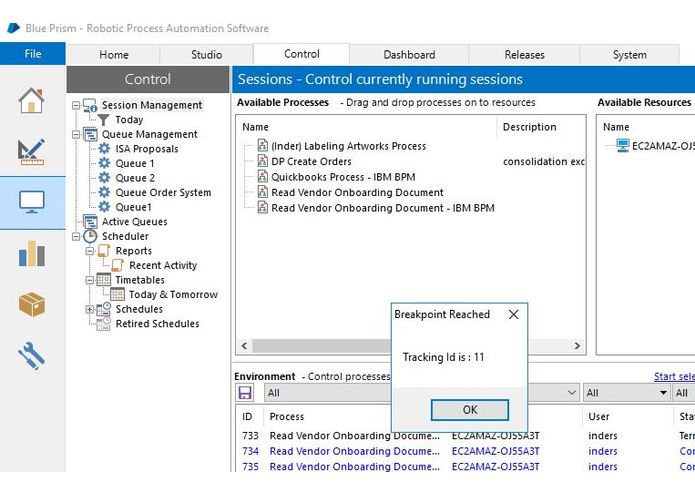Click the processes horizontal scrollbar thumb

(321, 346)
